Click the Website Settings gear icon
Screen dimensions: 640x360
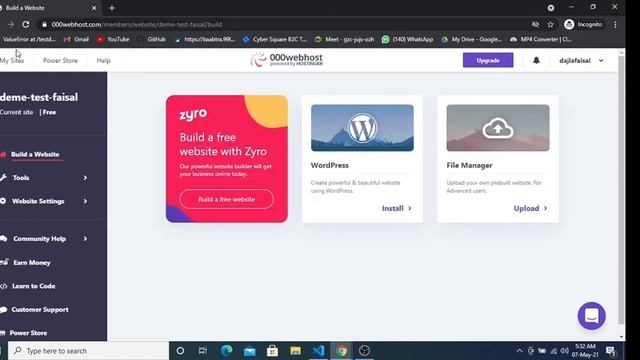(3, 201)
